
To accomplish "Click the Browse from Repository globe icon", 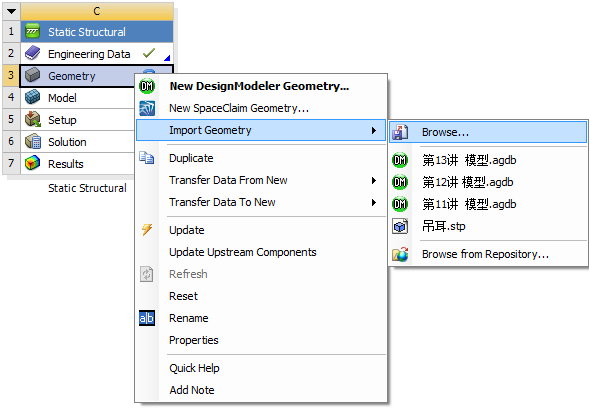I will tap(400, 254).
